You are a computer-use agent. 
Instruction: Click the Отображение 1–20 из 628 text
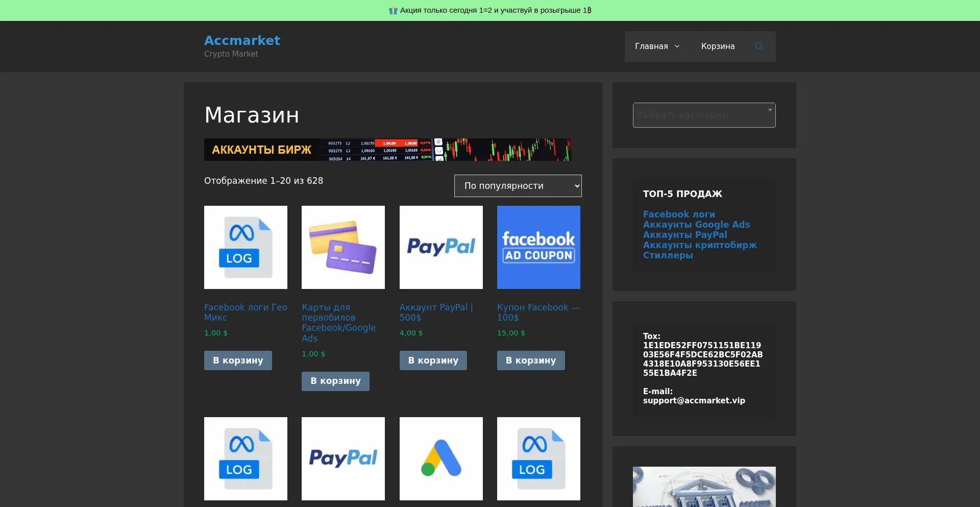click(x=263, y=181)
